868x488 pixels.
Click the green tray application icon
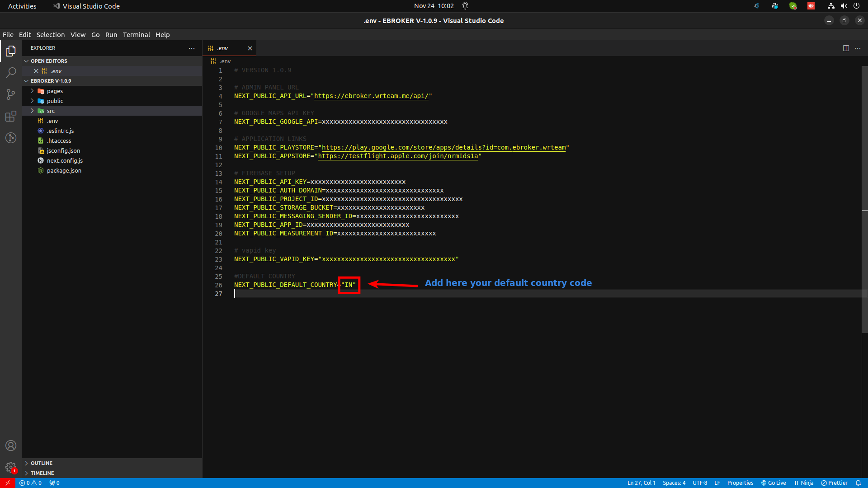pos(793,6)
